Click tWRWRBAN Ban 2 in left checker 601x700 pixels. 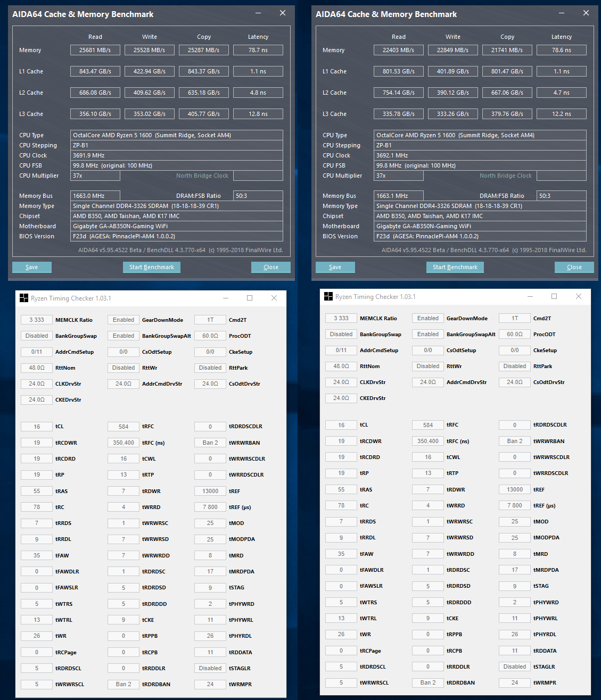210,443
